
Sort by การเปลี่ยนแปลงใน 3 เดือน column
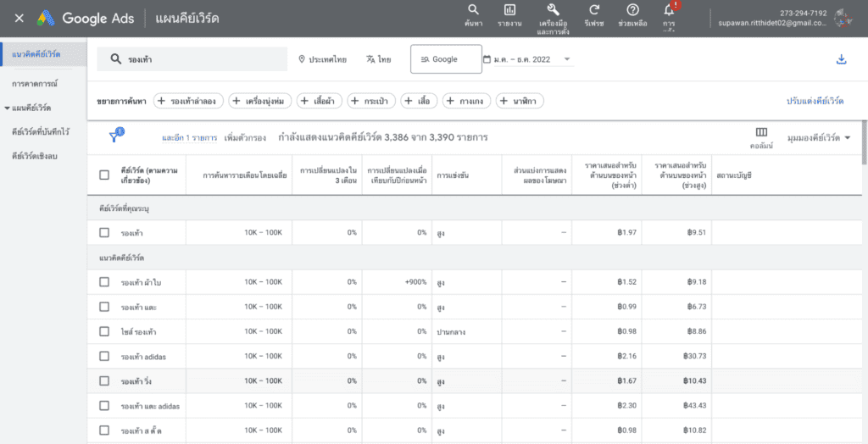[x=327, y=175]
